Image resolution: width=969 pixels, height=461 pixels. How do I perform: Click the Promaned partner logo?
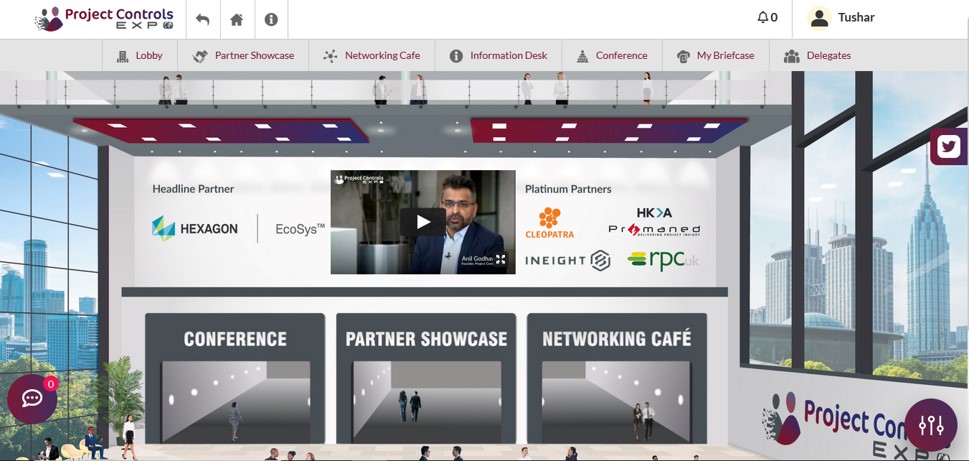654,230
